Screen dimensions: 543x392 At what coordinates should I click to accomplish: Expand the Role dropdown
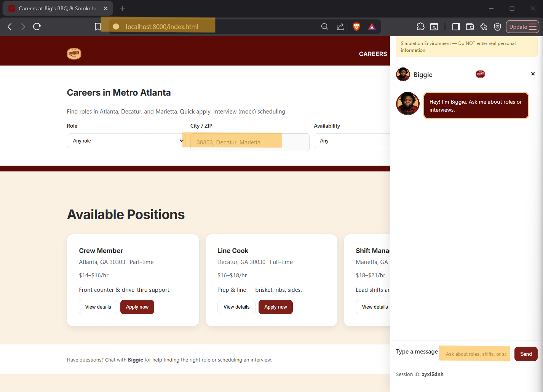(126, 141)
